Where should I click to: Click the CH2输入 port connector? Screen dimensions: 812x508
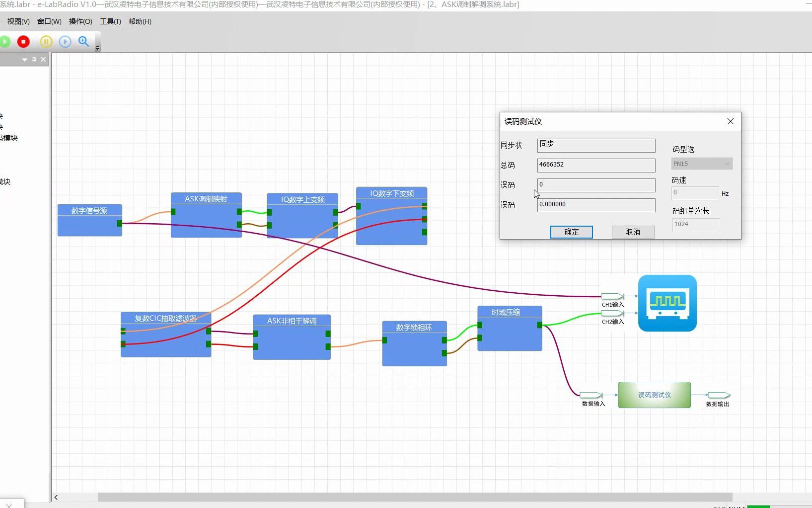pos(612,314)
